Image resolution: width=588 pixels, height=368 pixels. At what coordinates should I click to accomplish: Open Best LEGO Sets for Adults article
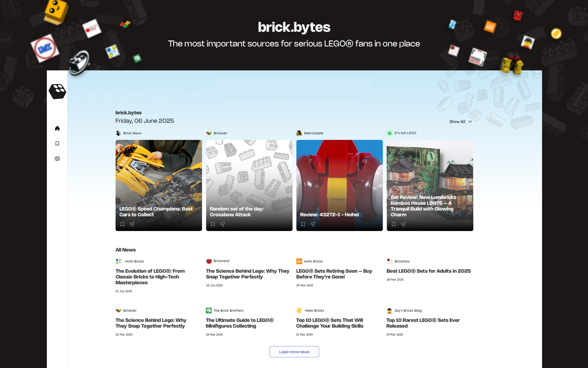click(429, 271)
